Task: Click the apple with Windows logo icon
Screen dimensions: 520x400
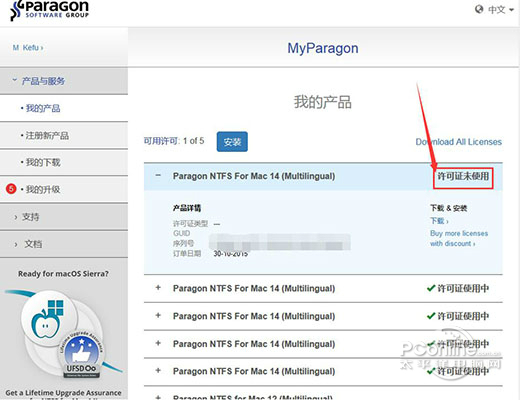Action: (x=48, y=319)
